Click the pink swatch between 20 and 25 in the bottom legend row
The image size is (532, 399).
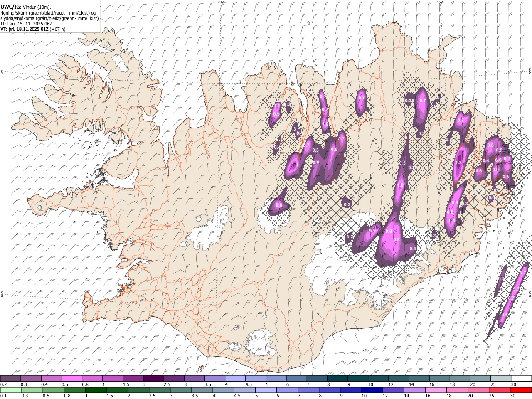[x=479, y=390]
